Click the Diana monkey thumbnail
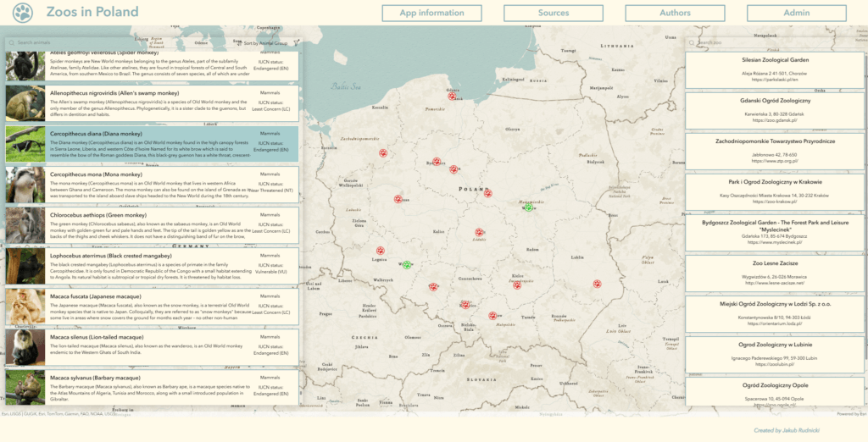 [x=25, y=144]
